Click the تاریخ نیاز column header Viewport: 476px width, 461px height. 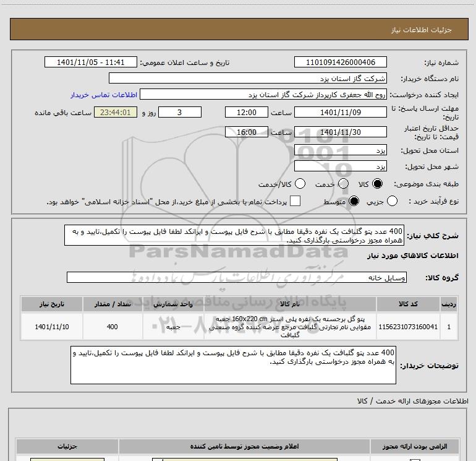coord(51,304)
